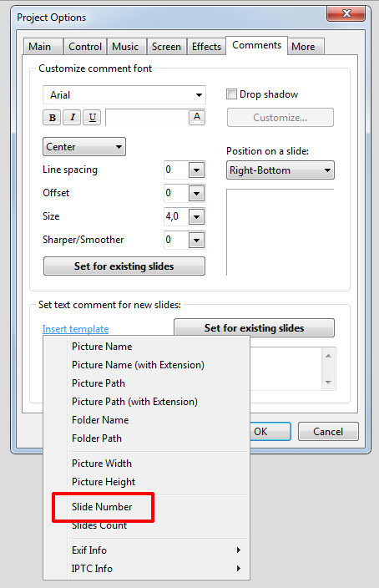
Task: Toggle Bold font style button
Action: click(52, 118)
